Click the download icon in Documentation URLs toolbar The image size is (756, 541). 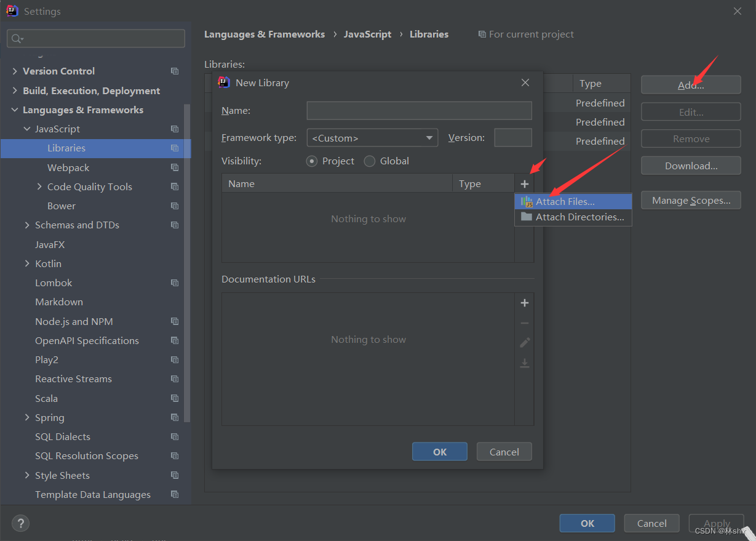point(525,363)
